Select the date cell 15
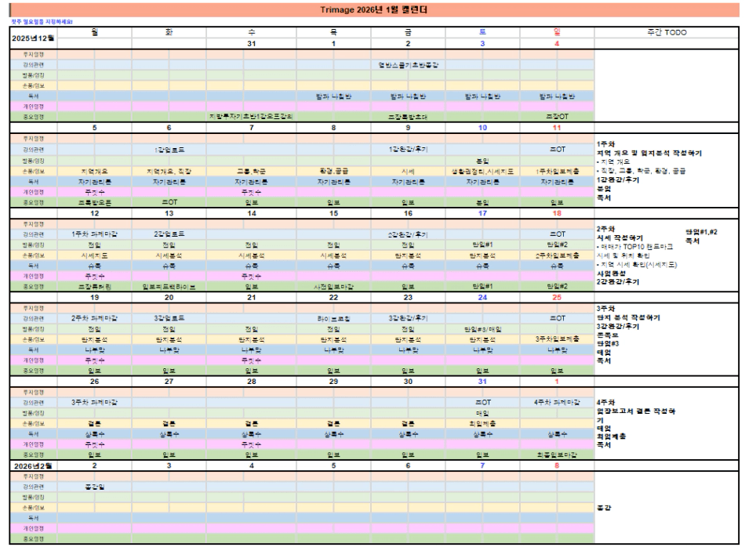 tap(333, 213)
